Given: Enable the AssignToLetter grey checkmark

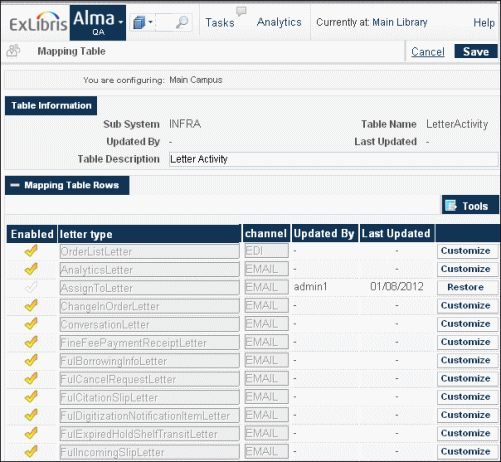Looking at the screenshot, I should tap(31, 287).
